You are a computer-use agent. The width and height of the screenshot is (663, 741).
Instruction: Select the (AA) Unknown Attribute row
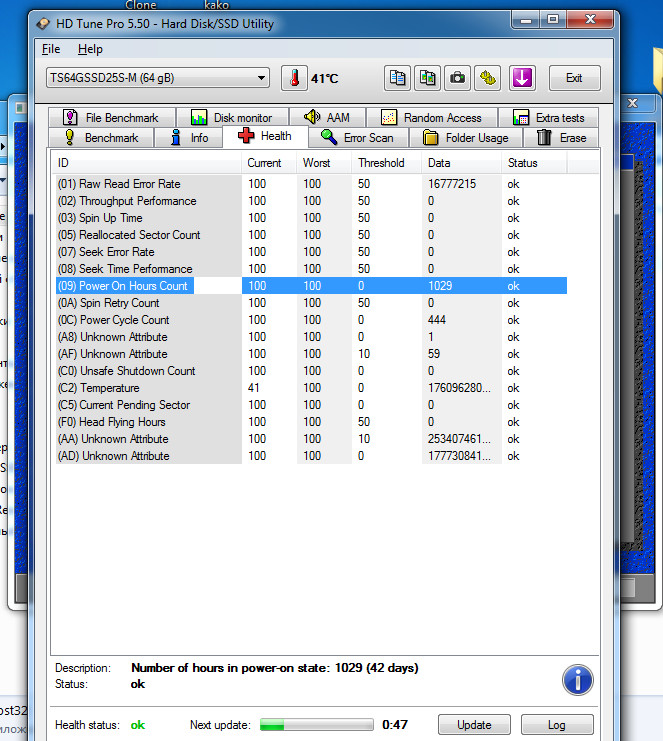[311, 439]
